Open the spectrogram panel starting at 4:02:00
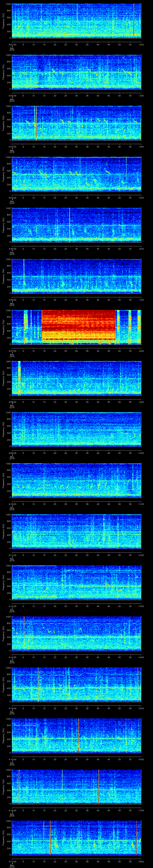Viewport: 153px width, 868px height. click(77, 72)
